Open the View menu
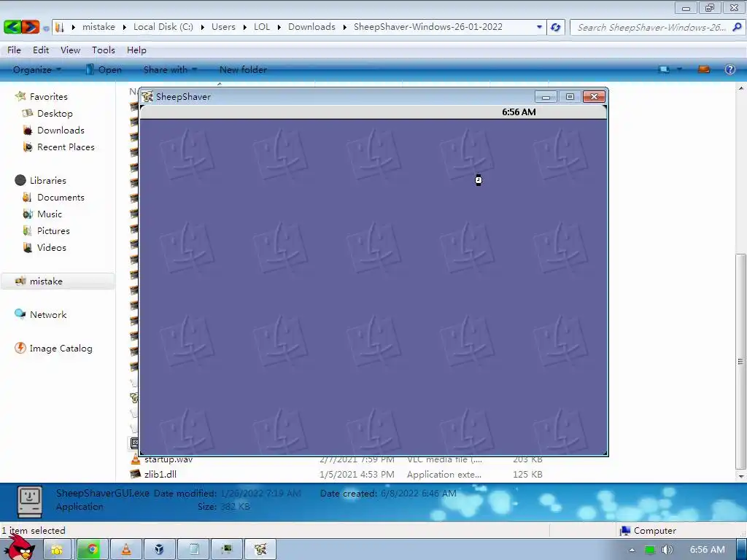 (x=70, y=50)
